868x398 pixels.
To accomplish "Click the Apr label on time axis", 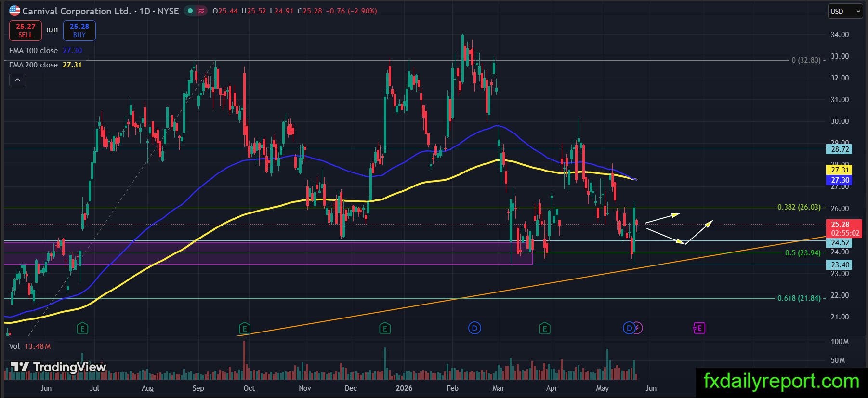I will coord(552,388).
